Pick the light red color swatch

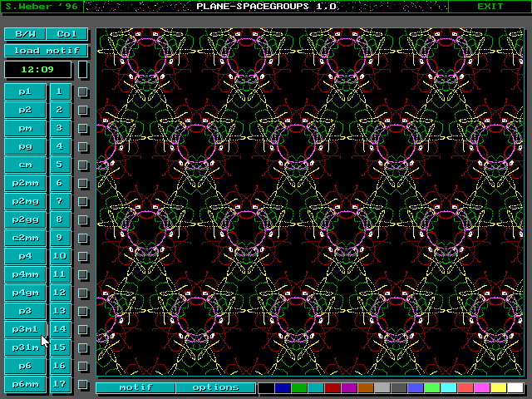[465, 388]
